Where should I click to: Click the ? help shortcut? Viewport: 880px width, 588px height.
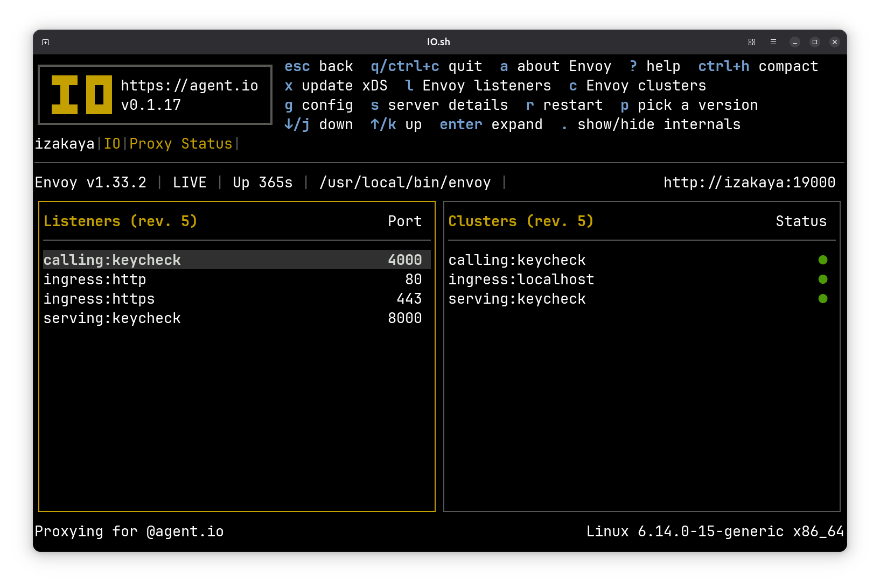point(655,66)
